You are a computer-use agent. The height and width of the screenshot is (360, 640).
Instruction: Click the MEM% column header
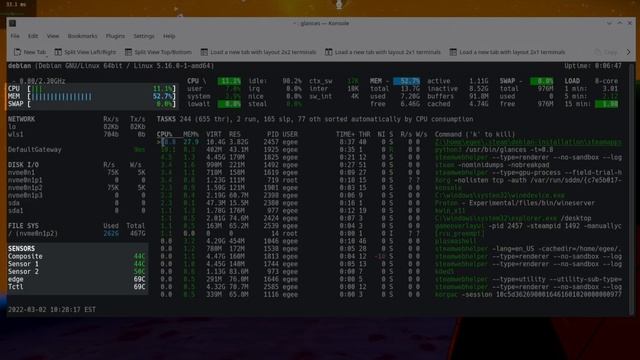[191, 134]
